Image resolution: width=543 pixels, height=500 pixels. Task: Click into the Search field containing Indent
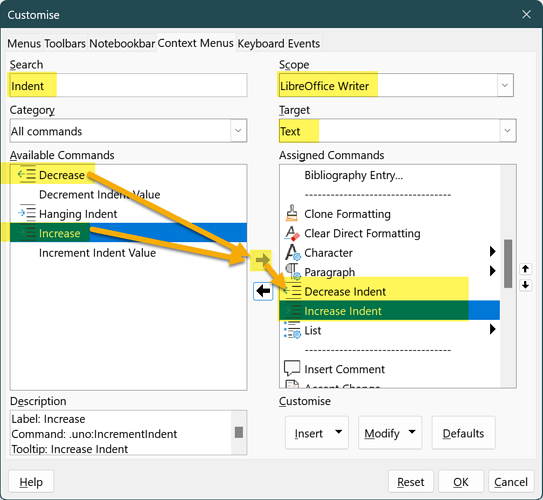click(128, 85)
